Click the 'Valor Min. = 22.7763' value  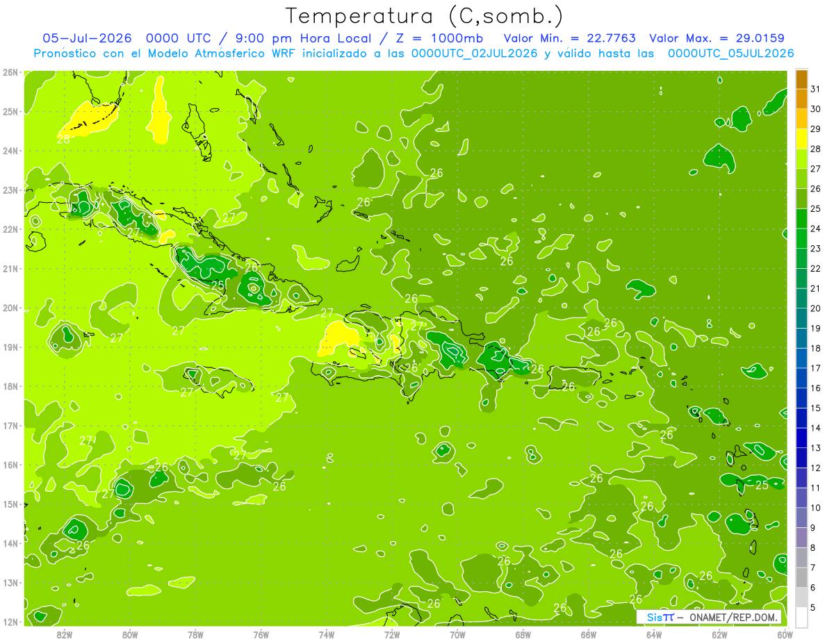point(569,38)
